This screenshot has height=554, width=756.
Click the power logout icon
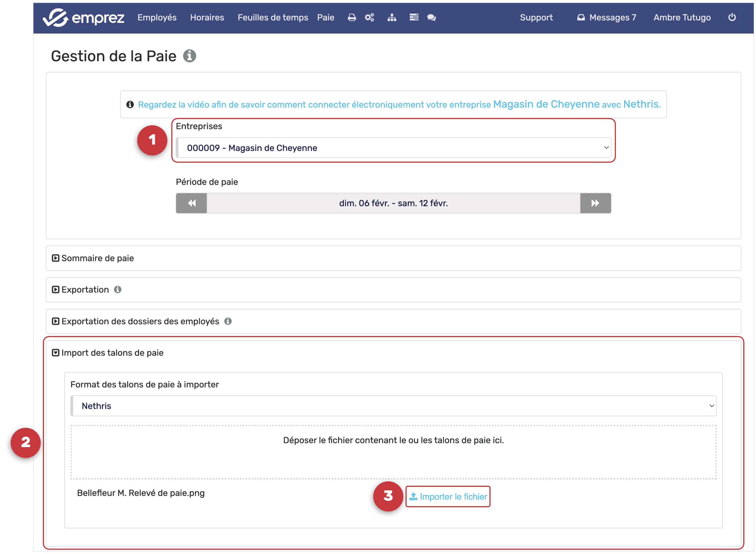pos(732,18)
